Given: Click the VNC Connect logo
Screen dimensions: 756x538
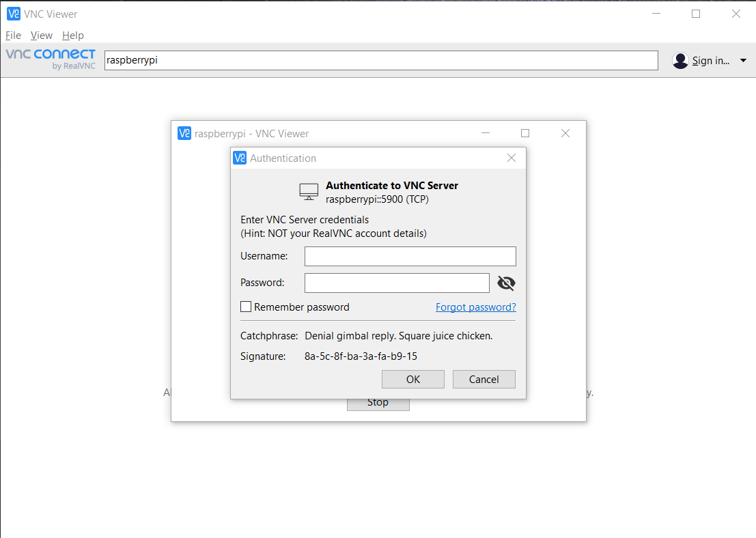Looking at the screenshot, I should pos(51,59).
